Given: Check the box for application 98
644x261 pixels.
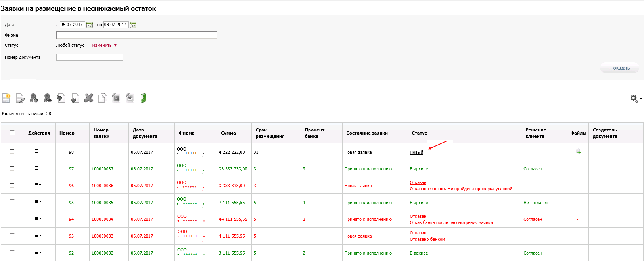Looking at the screenshot, I should click(x=12, y=151).
